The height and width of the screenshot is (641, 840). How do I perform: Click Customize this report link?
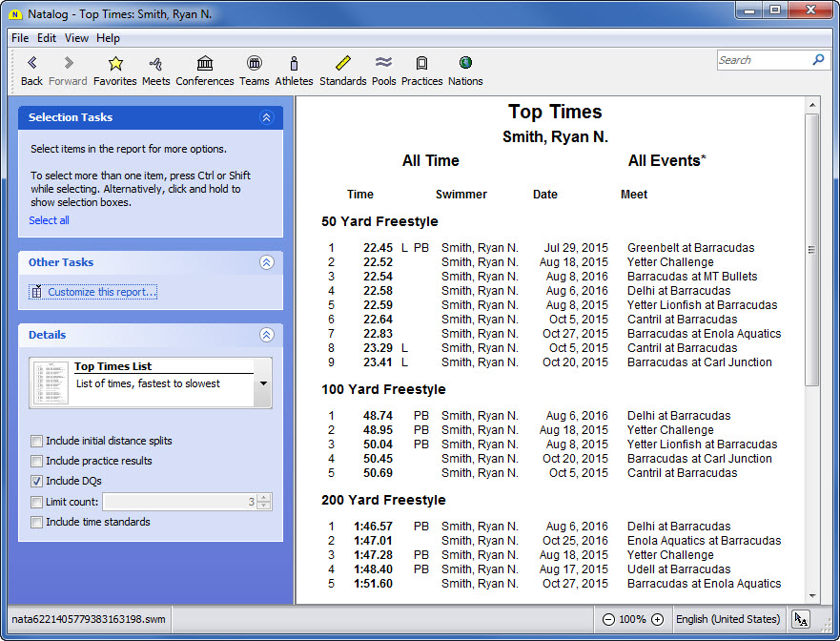click(x=102, y=292)
